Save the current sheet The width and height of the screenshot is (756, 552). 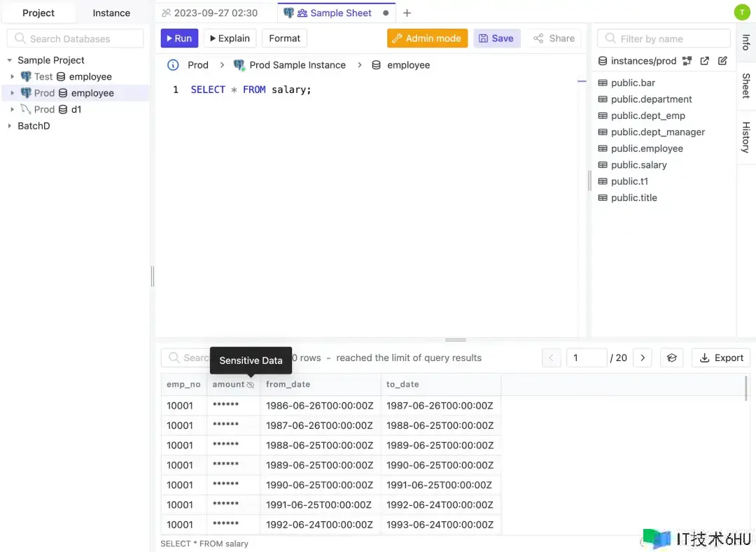[x=496, y=38]
